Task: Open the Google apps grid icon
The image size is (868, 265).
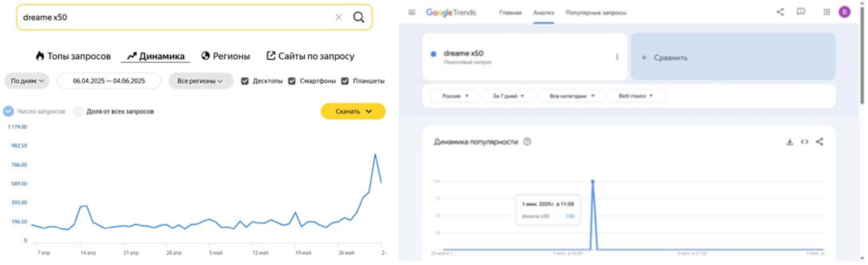Action: 826,12
